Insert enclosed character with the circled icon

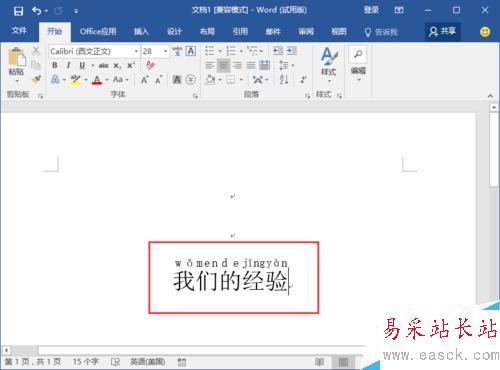[x=191, y=80]
